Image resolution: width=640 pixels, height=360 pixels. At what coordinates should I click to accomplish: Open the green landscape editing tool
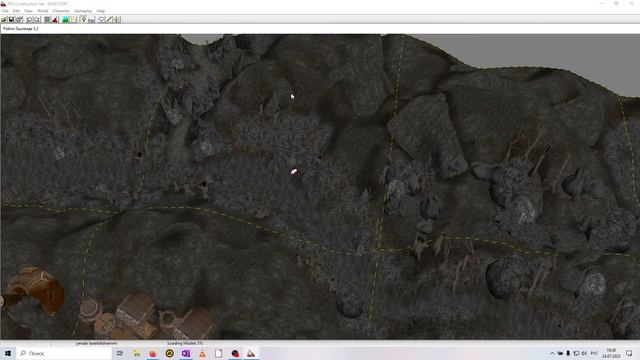pos(65,20)
